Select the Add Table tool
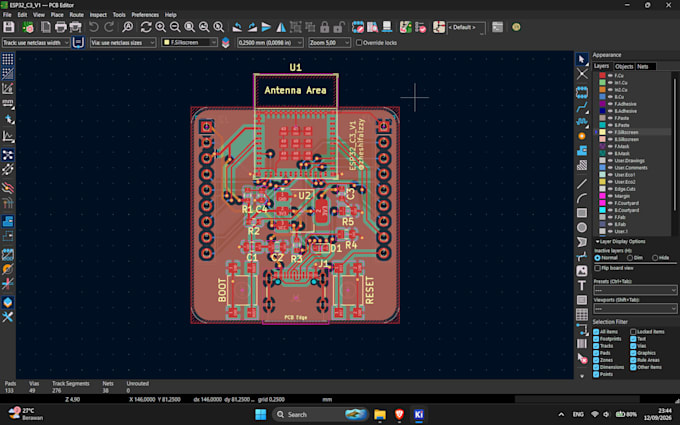This screenshot has height=425, width=680. point(582,314)
